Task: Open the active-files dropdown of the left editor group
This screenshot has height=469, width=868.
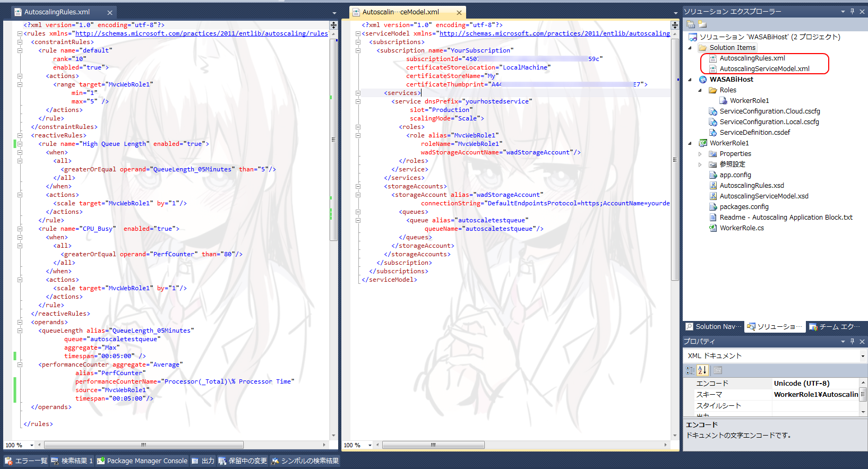Action: pos(334,13)
